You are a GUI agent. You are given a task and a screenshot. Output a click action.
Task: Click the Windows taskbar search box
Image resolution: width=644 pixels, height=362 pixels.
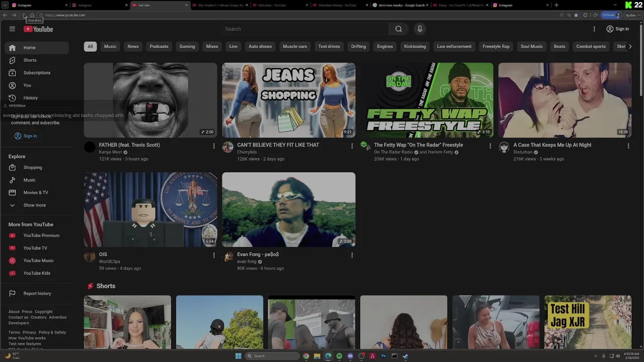(272, 356)
